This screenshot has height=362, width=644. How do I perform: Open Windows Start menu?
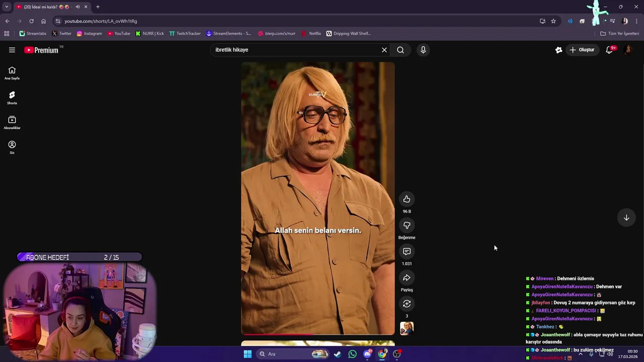coord(248,354)
